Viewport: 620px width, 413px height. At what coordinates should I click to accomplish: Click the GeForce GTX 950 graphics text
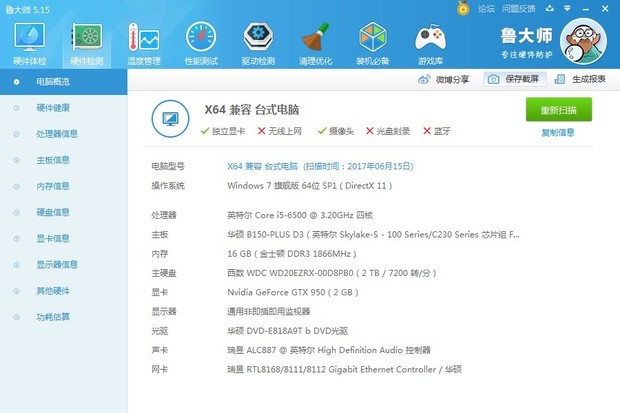point(293,292)
